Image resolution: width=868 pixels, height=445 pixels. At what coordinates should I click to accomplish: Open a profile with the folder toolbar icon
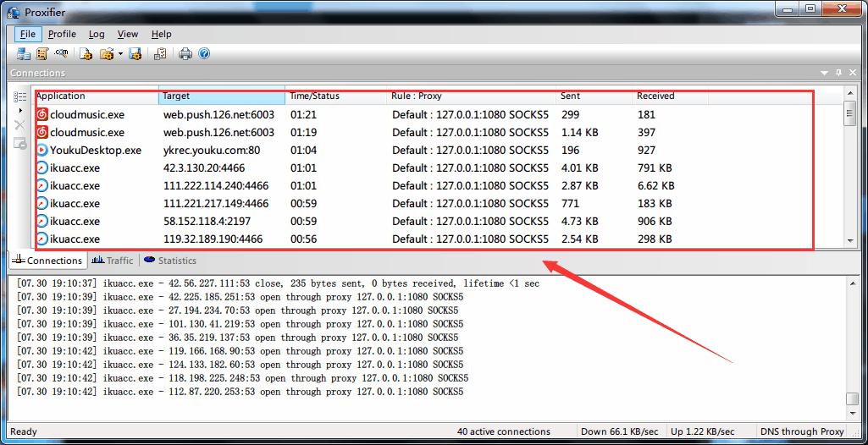[107, 53]
